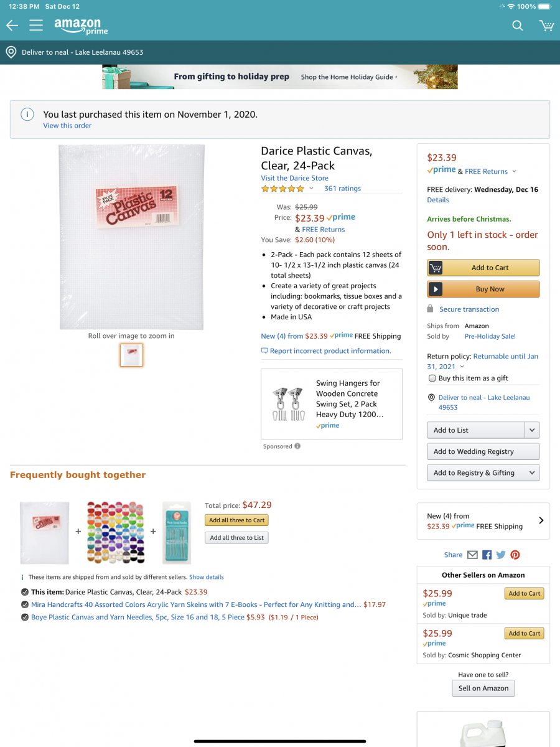The image size is (560, 747).
Task: Open the Home Holiday Guide banner
Action: click(280, 77)
